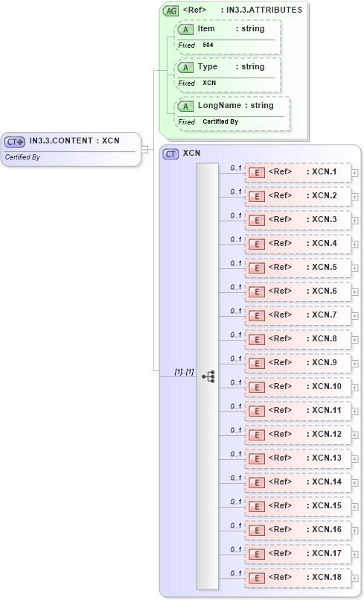Select the LongName attribute's A icon
This screenshot has width=364, height=600.
point(185,107)
